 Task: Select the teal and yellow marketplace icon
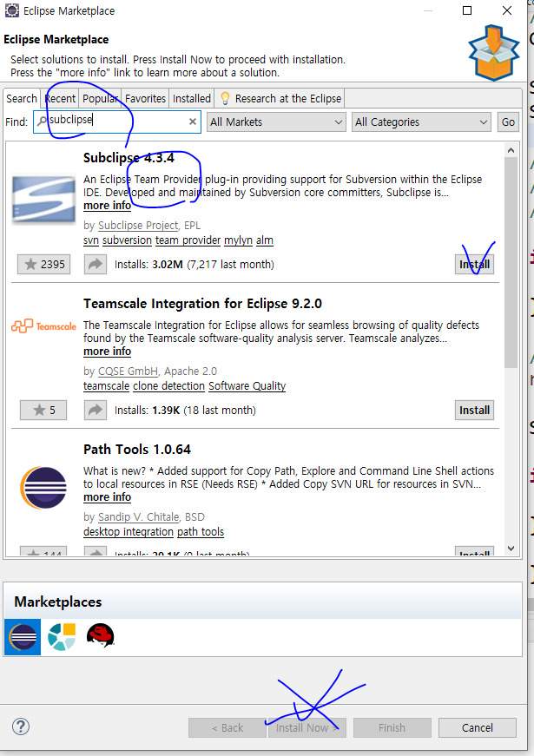[x=62, y=637]
